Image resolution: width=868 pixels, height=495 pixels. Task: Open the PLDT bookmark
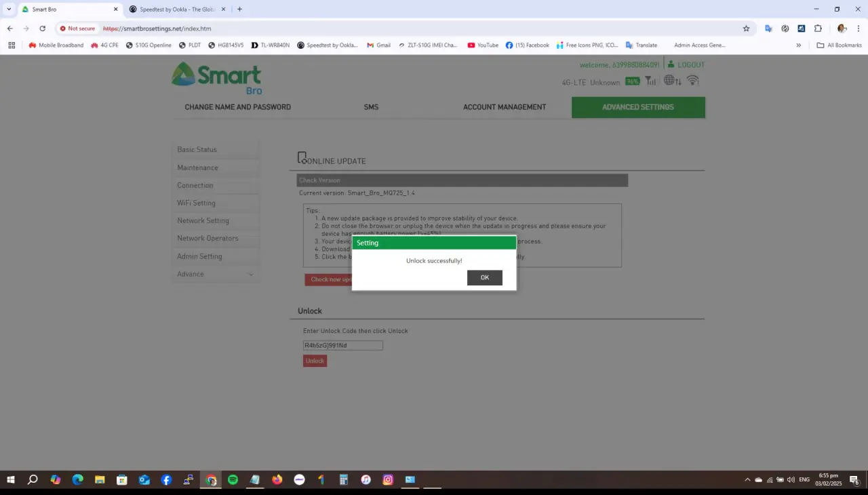pos(190,45)
